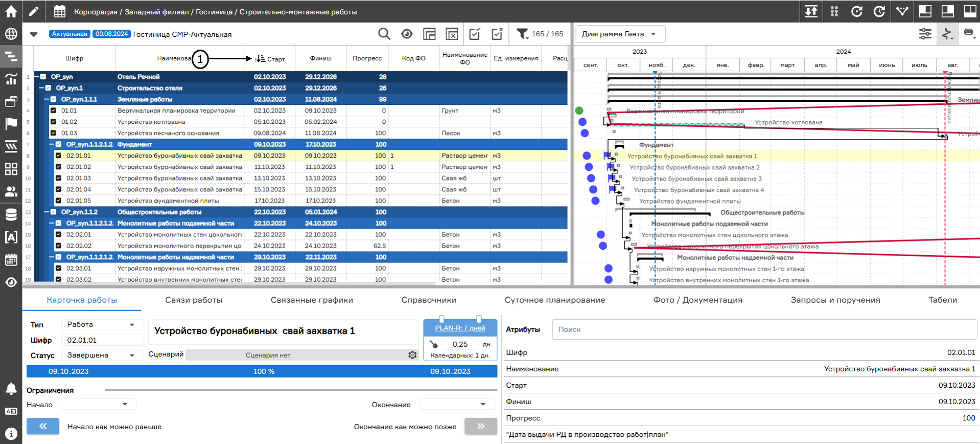The image size is (980, 444).
Task: Open the analytics chart sidebar icon
Action: pos(11,79)
